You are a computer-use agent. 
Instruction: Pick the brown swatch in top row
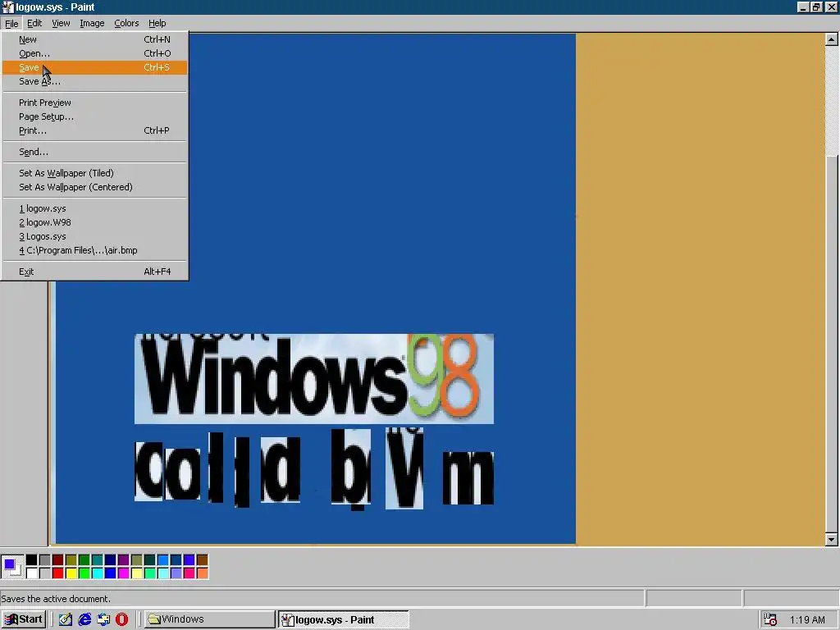(x=202, y=559)
